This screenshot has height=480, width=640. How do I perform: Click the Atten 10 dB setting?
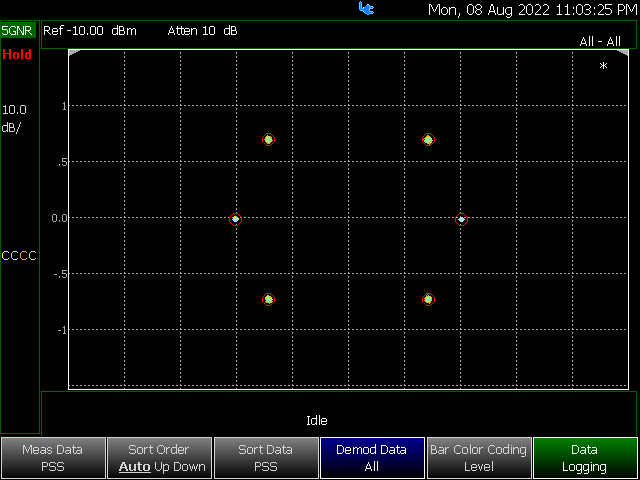[x=202, y=31]
